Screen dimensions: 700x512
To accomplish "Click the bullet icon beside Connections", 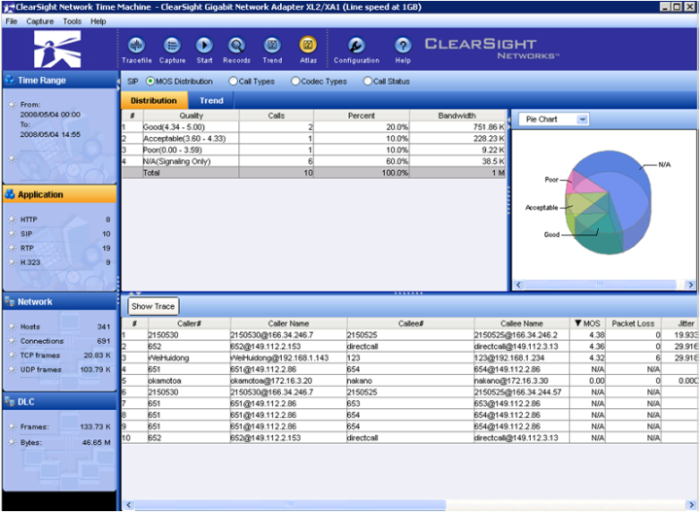I will point(12,341).
